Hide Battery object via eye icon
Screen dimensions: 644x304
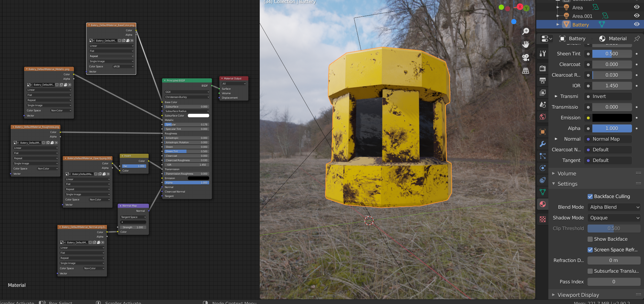[637, 24]
